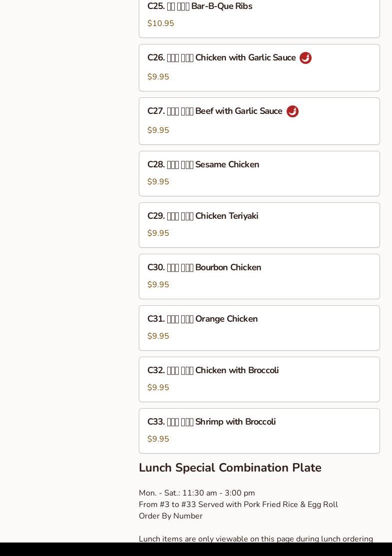Screen dimensions: 392x556
Task: Click the $10.95 price on Ribs
Action: click(160, 23)
